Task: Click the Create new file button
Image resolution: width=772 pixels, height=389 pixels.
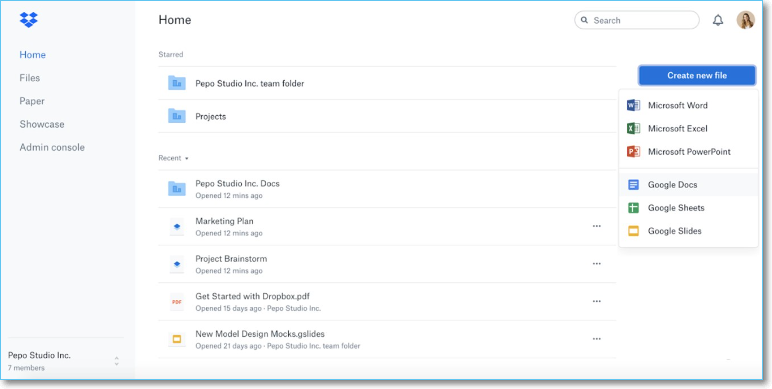Action: click(x=697, y=75)
